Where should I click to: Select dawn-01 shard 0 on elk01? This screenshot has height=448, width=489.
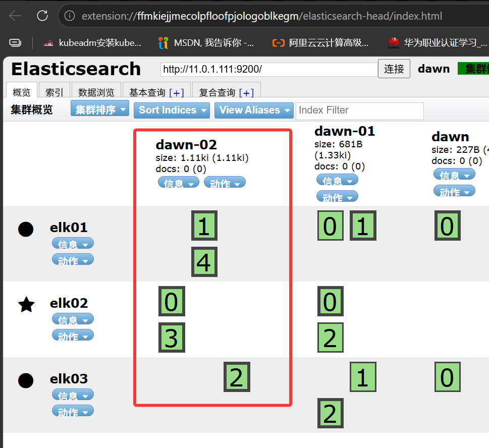click(x=330, y=226)
